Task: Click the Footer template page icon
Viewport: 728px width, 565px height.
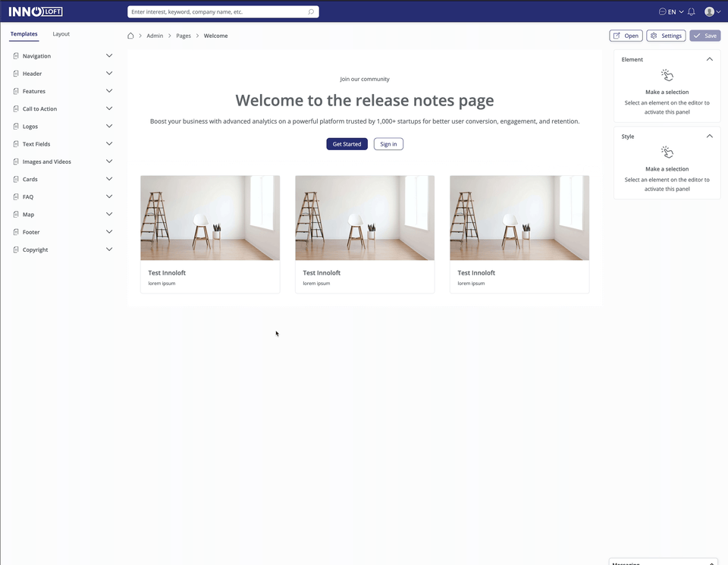Action: point(16,232)
